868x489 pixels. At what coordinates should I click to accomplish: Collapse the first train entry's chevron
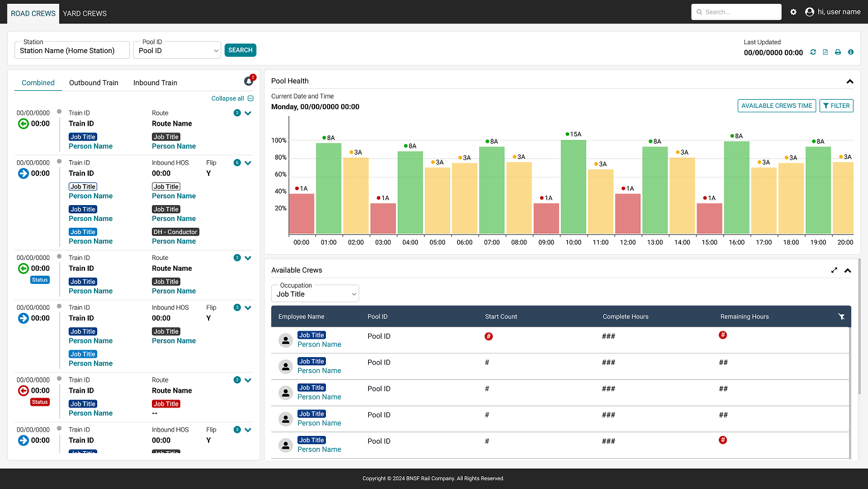[x=248, y=114]
